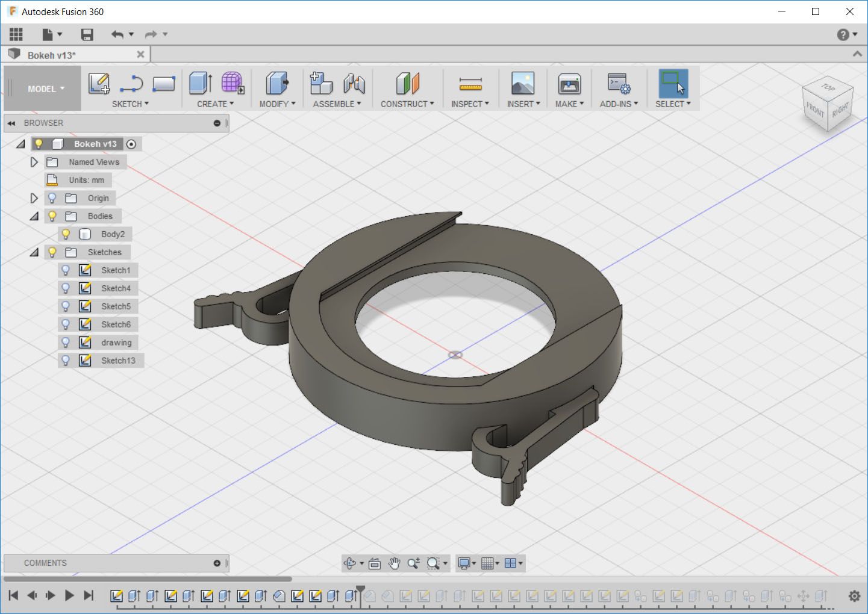Expand the Named Views folder
This screenshot has height=614, width=868.
34,162
